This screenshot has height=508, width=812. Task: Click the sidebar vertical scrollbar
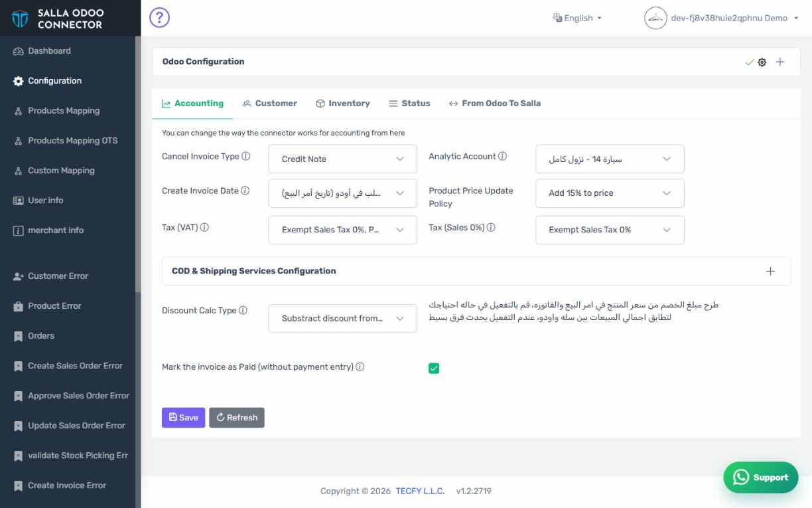(138, 165)
